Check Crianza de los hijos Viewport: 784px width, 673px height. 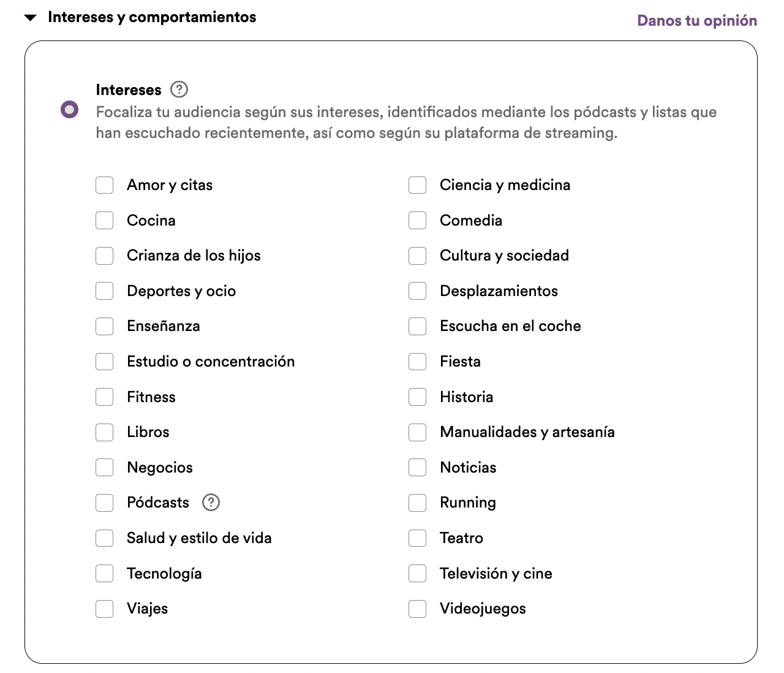tap(104, 256)
